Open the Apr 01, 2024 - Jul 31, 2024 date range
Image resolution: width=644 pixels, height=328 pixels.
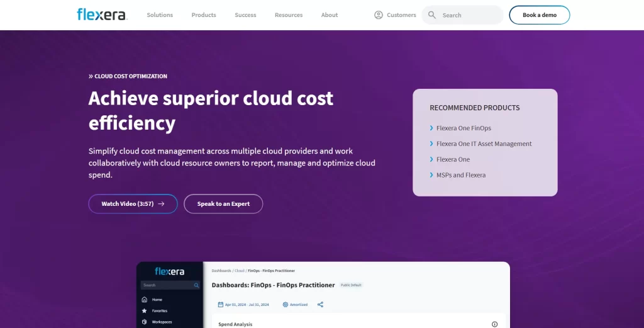(x=247, y=305)
